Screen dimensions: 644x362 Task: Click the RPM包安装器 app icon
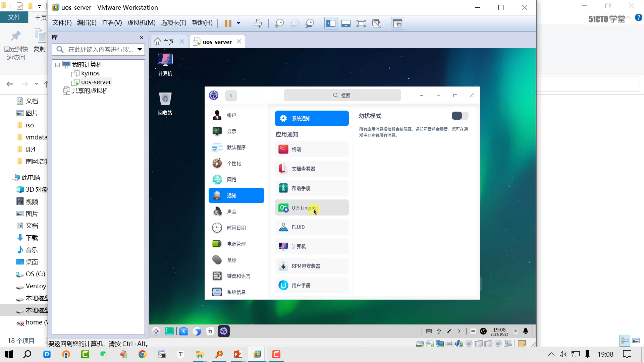point(283,266)
